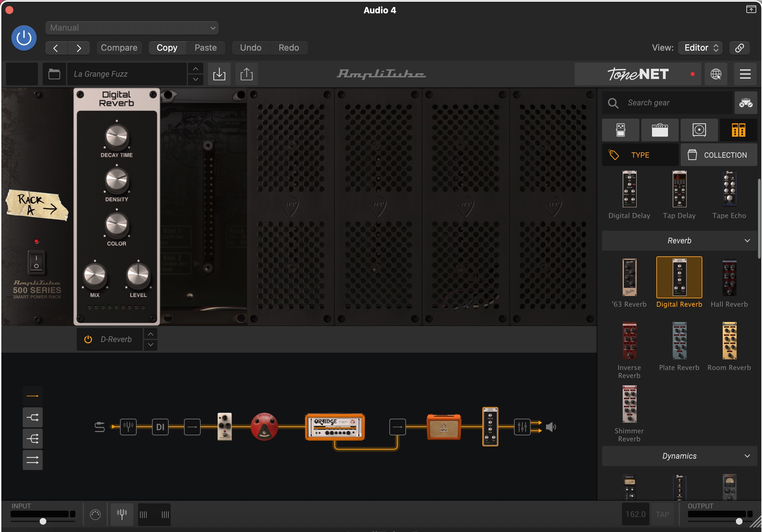Click the Undo button
This screenshot has height=532, width=762.
click(251, 48)
